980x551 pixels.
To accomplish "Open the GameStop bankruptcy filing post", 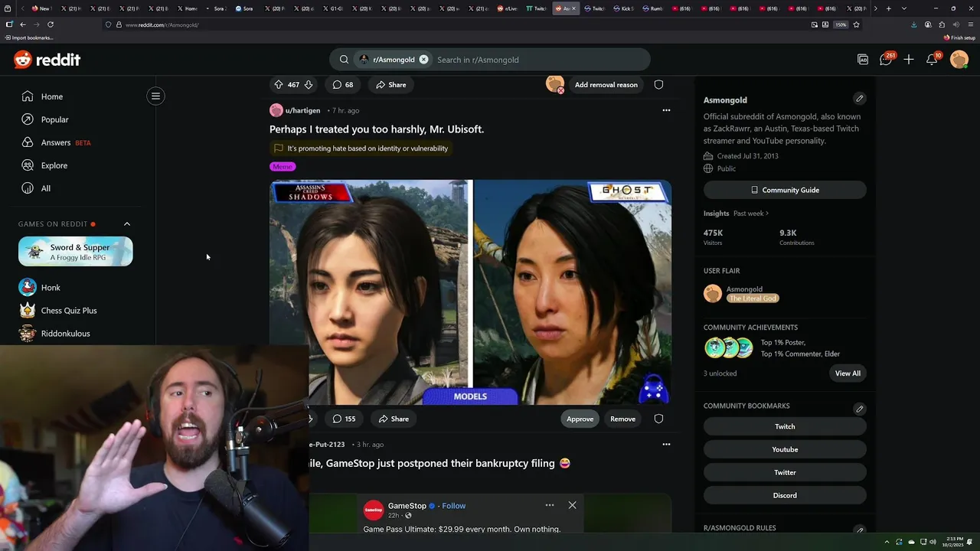I will click(x=439, y=463).
